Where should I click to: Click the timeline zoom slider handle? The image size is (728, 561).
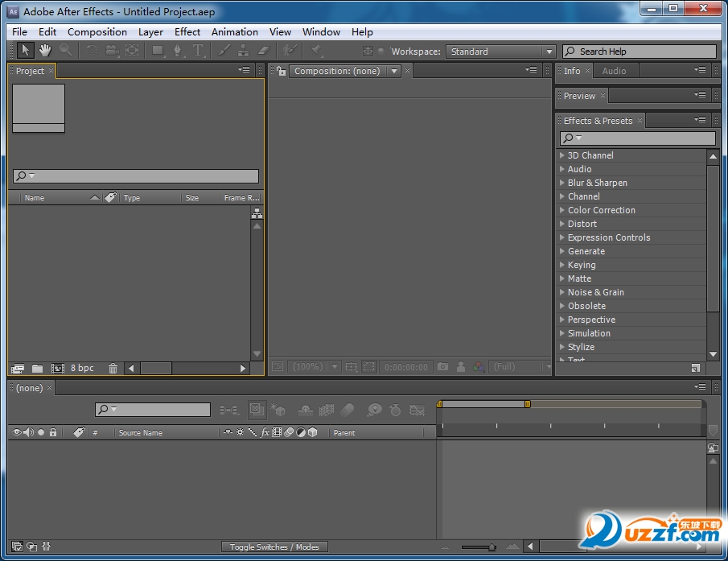click(x=492, y=547)
